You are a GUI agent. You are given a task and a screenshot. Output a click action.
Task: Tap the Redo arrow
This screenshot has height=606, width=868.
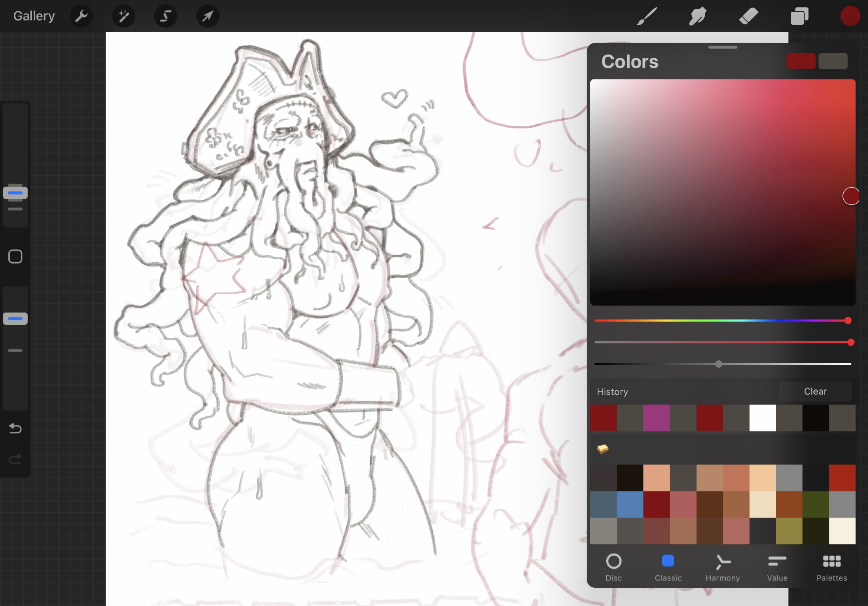pos(15,459)
